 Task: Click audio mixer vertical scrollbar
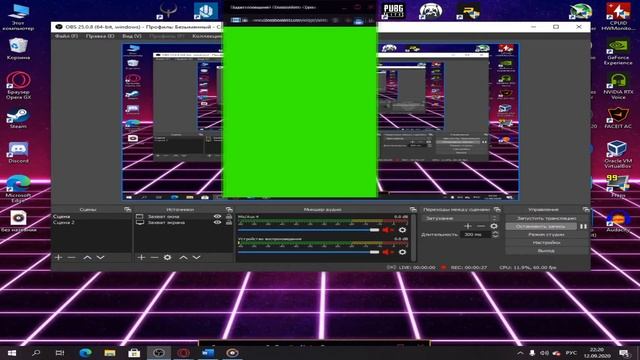[414, 237]
